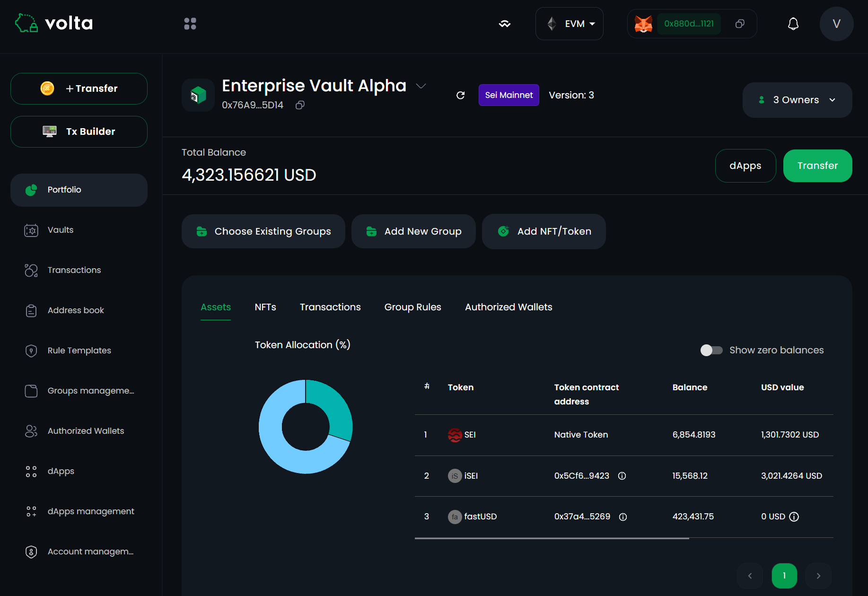Refresh the vault data
Image resolution: width=868 pixels, height=596 pixels.
coord(460,95)
